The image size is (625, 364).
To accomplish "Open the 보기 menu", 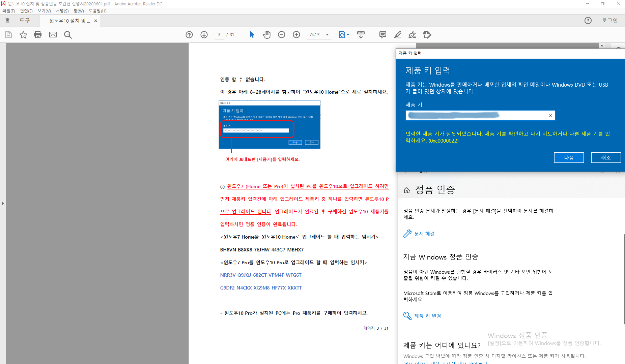I will click(x=44, y=11).
